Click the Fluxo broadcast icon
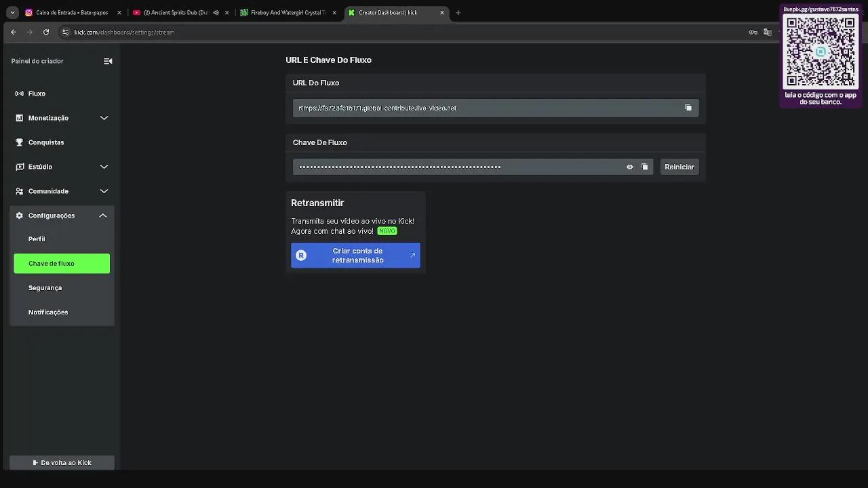 [19, 94]
